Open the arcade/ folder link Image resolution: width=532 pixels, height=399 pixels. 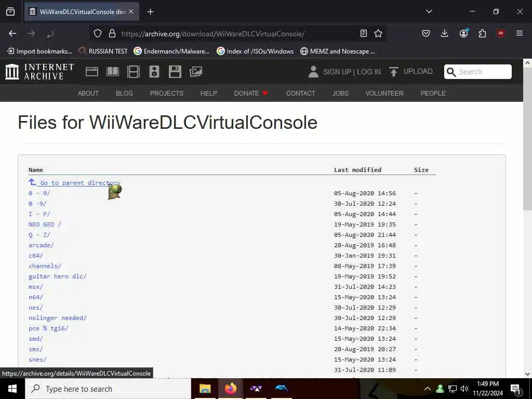(x=41, y=245)
